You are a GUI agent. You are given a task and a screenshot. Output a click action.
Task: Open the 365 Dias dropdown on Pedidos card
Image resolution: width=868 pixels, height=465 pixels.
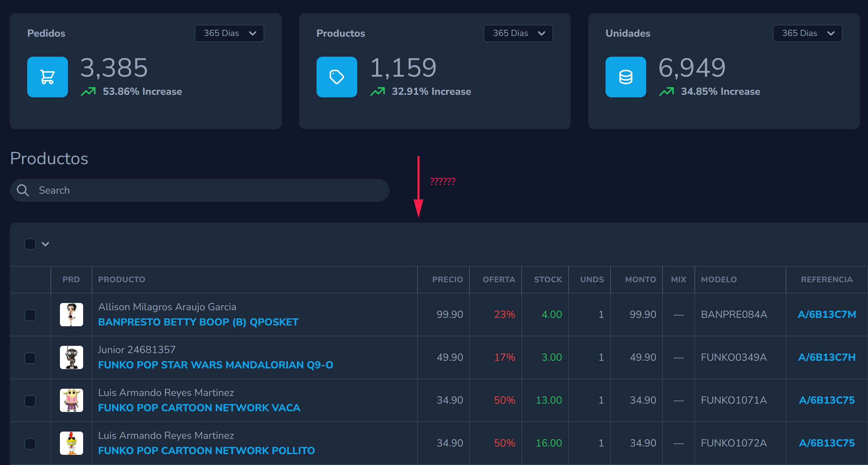tap(229, 33)
